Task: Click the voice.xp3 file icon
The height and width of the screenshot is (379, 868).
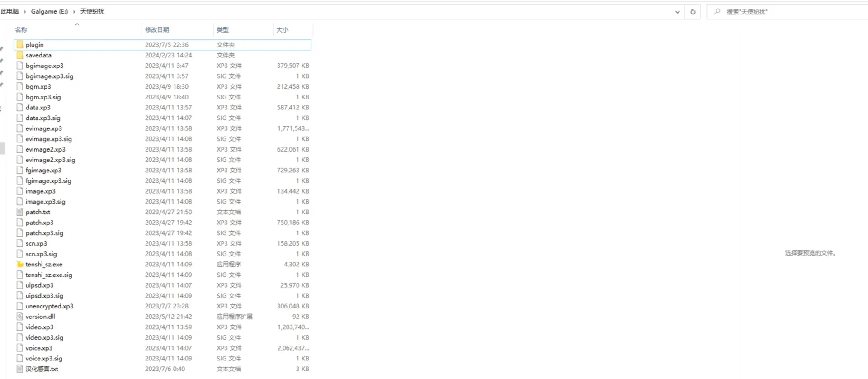Action: click(x=19, y=348)
